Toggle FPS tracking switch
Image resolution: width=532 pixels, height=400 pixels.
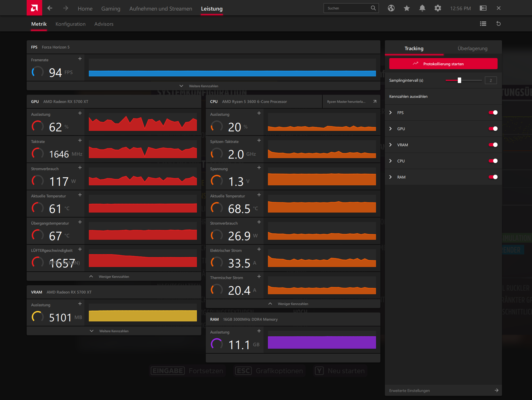(493, 112)
